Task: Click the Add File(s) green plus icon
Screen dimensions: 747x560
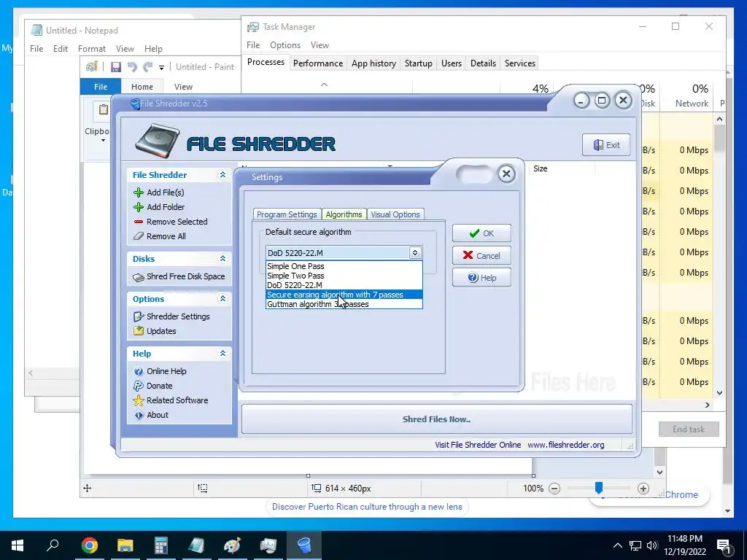Action: click(x=139, y=192)
